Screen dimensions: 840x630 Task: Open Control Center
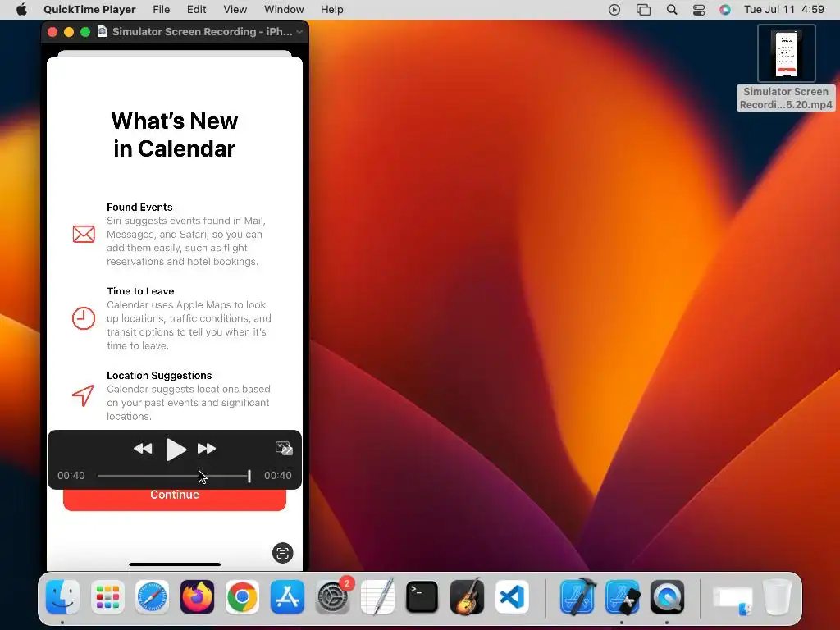[699, 10]
